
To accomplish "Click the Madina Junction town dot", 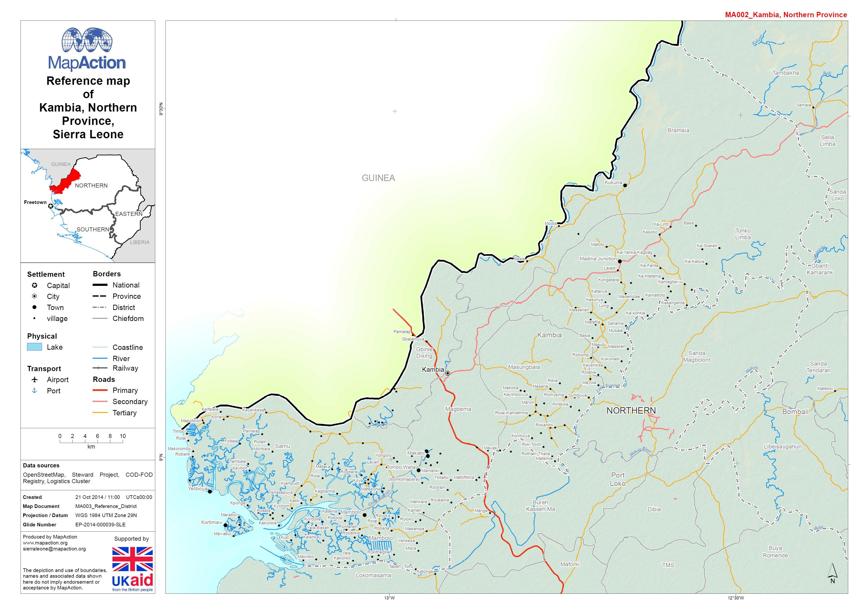I will coord(620,261).
